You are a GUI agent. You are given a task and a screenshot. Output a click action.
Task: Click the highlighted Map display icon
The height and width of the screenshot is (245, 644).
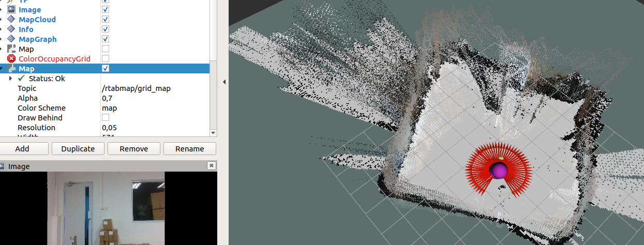point(11,69)
